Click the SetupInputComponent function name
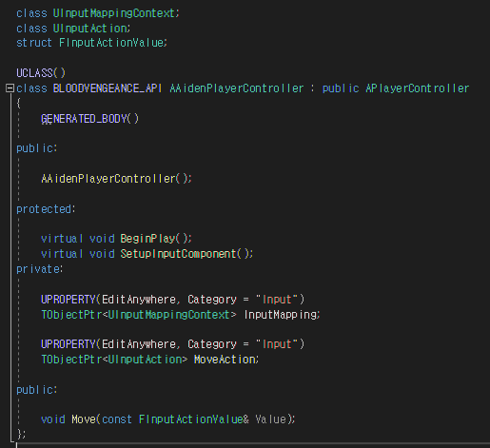Viewport: 490px width, 448px height. click(x=178, y=254)
